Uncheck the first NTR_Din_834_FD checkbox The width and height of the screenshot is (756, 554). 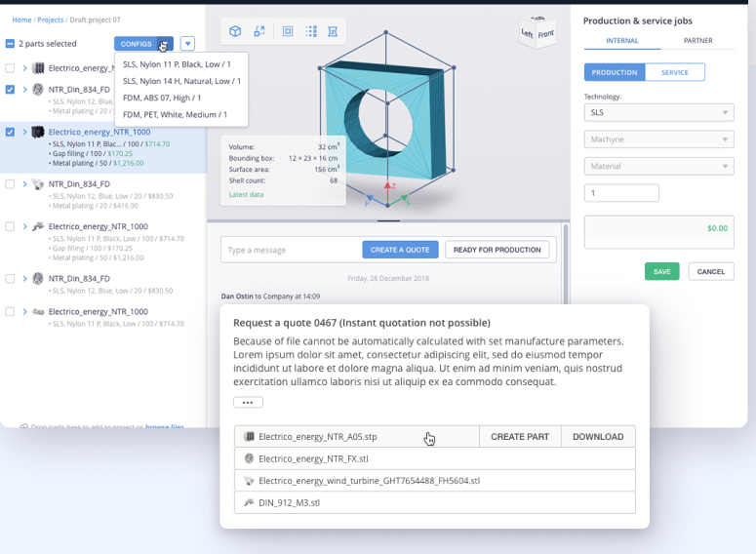click(x=10, y=89)
